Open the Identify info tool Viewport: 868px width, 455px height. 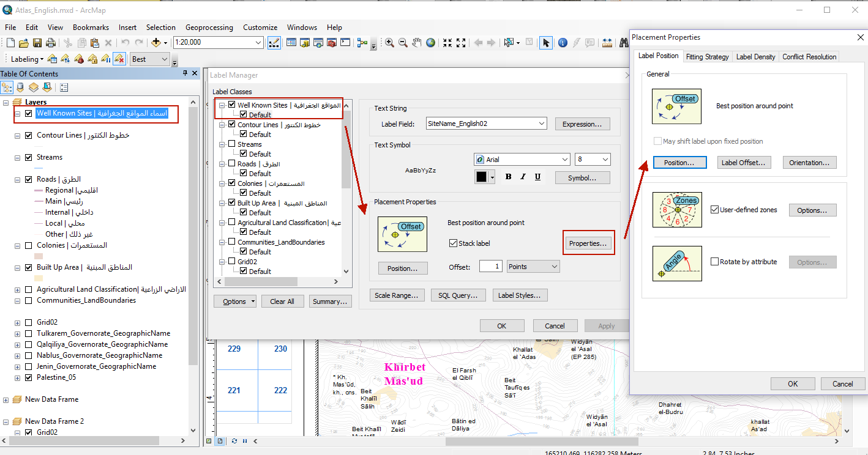coord(562,43)
